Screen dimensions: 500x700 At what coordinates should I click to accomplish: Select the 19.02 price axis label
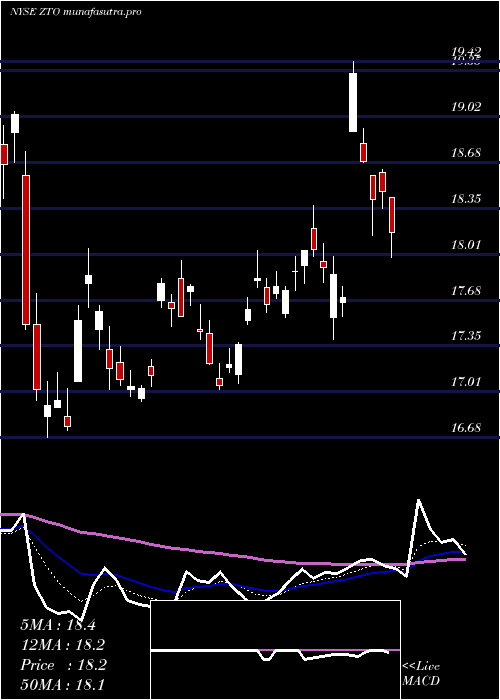click(x=466, y=107)
